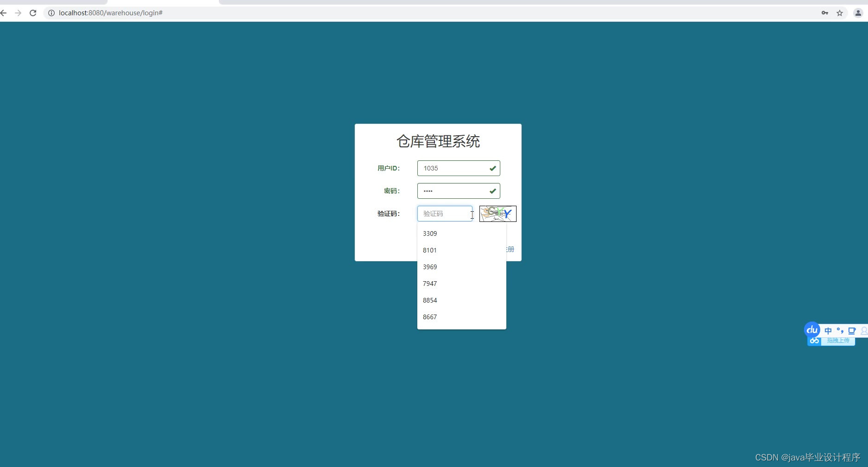Click the page reload icon

coord(32,13)
